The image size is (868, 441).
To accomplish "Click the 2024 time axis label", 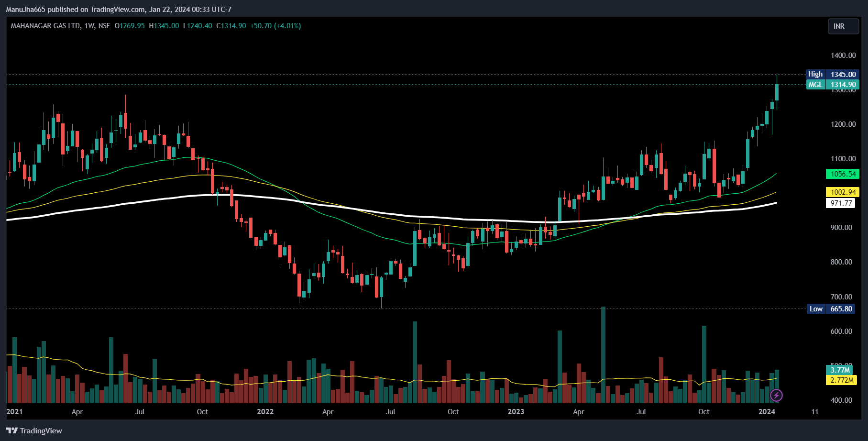I will (x=767, y=412).
